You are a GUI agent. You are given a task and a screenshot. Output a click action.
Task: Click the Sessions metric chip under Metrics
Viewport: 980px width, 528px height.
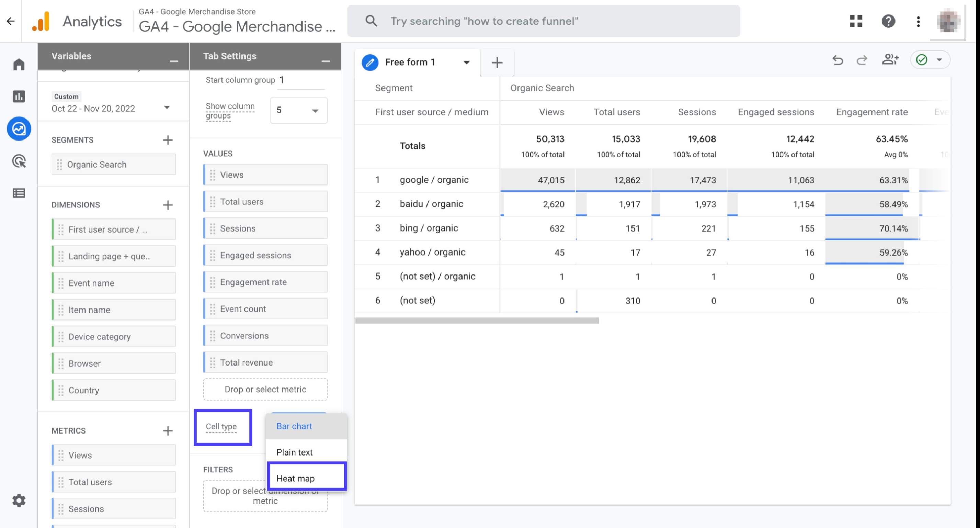tap(114, 509)
